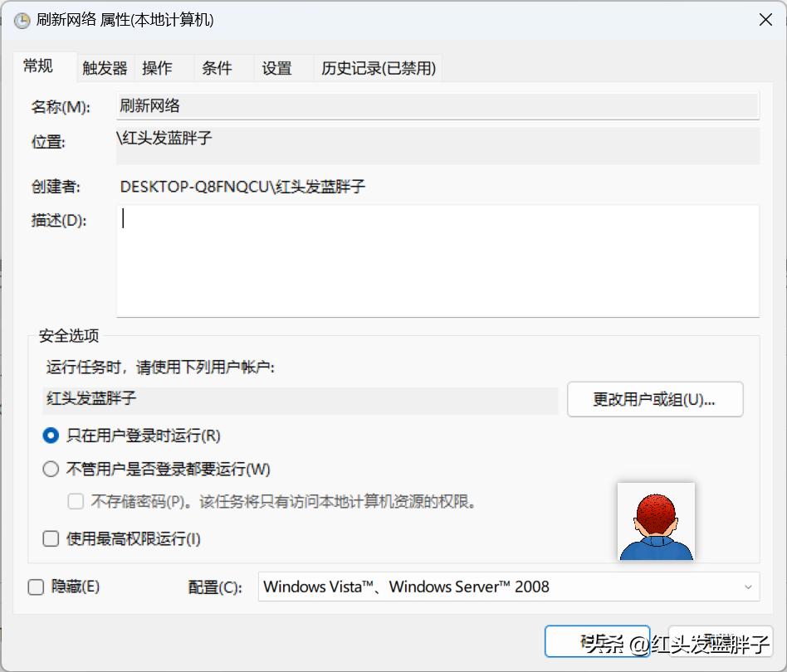Image resolution: width=787 pixels, height=672 pixels.
Task: Check the 隐藏(E) checkbox
Action: 36,587
